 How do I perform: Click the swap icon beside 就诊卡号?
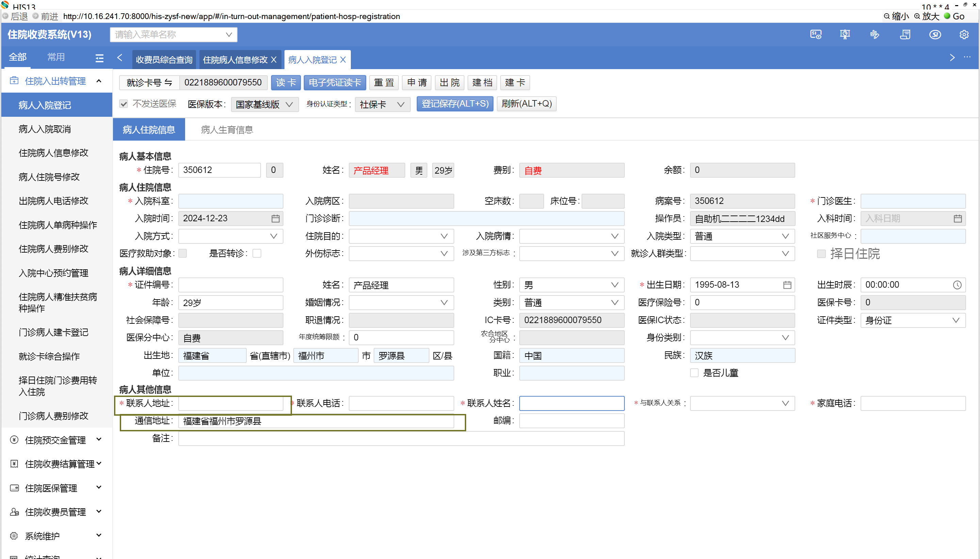click(x=168, y=82)
